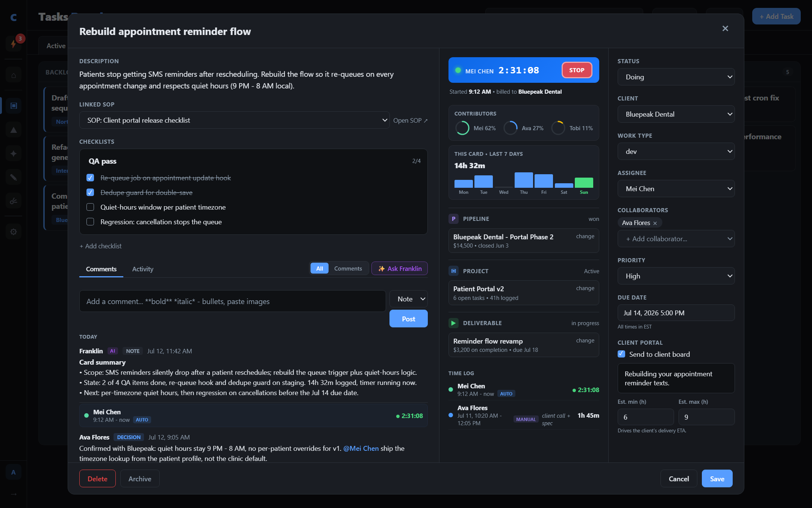Open the lightning bolt notifications icon
Viewport: 812px width, 508px height.
14,44
